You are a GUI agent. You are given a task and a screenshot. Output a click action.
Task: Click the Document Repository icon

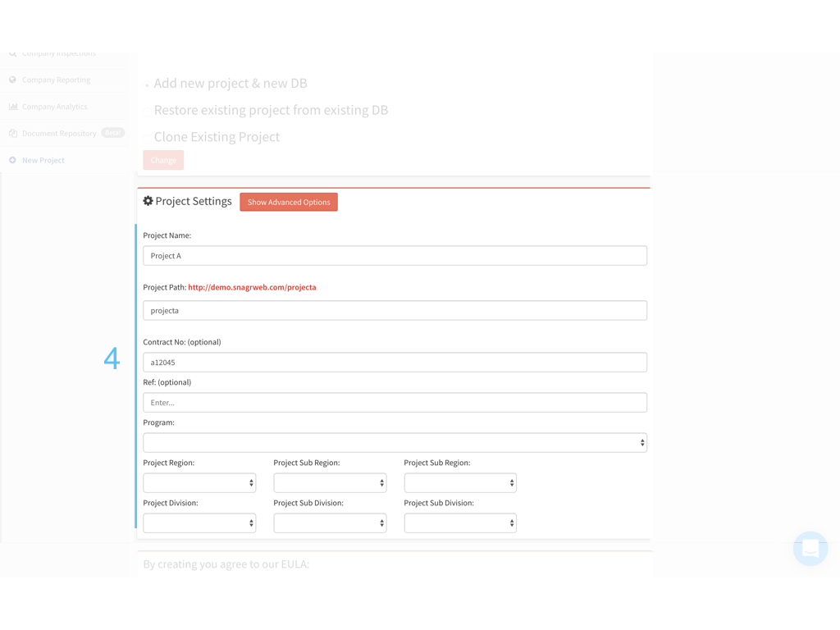point(13,134)
